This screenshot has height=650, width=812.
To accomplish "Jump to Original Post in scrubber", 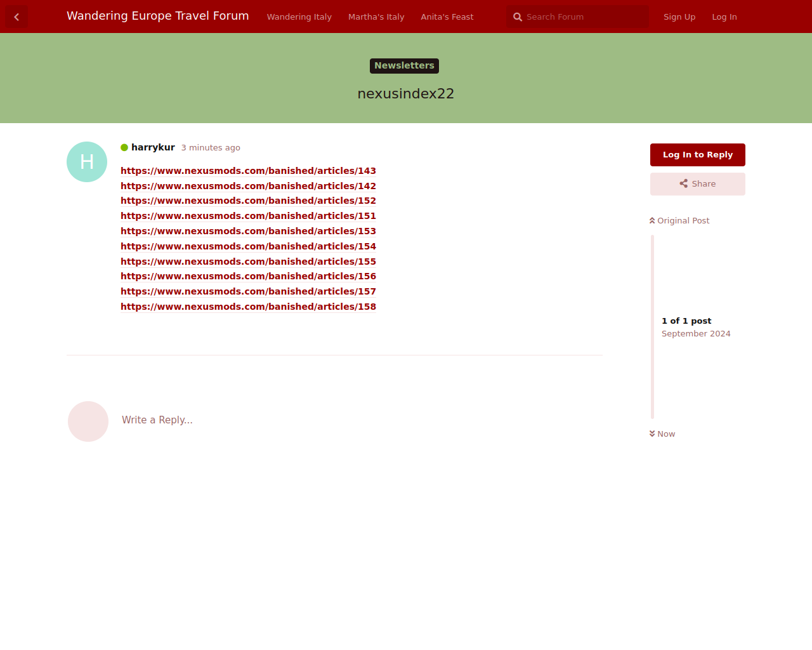I will click(679, 220).
